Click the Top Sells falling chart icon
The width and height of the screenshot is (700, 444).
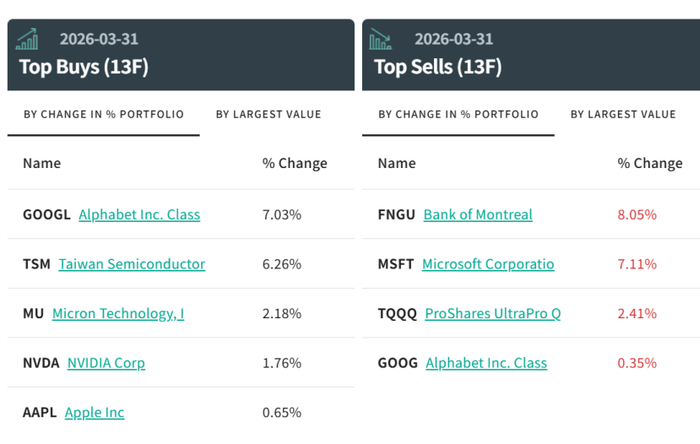381,39
